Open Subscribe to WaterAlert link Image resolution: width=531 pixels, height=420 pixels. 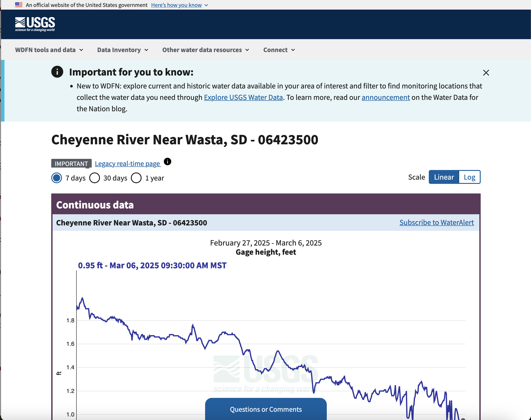(x=436, y=222)
